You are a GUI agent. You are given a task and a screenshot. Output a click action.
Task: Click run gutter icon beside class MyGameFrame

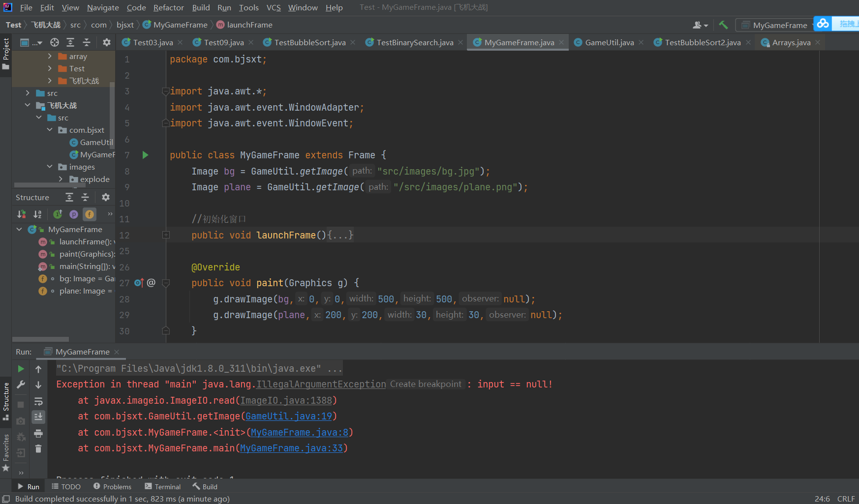pyautogui.click(x=145, y=155)
